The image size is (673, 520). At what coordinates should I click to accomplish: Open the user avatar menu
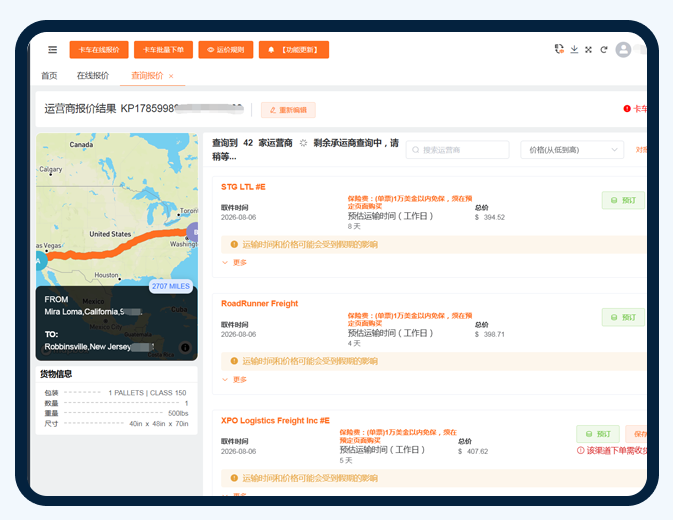pyautogui.click(x=623, y=50)
